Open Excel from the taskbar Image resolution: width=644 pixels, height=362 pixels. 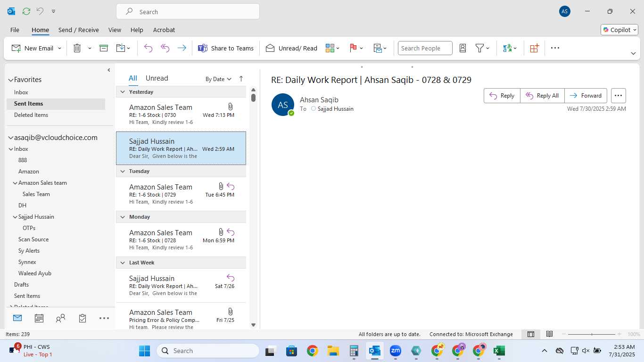(499, 351)
